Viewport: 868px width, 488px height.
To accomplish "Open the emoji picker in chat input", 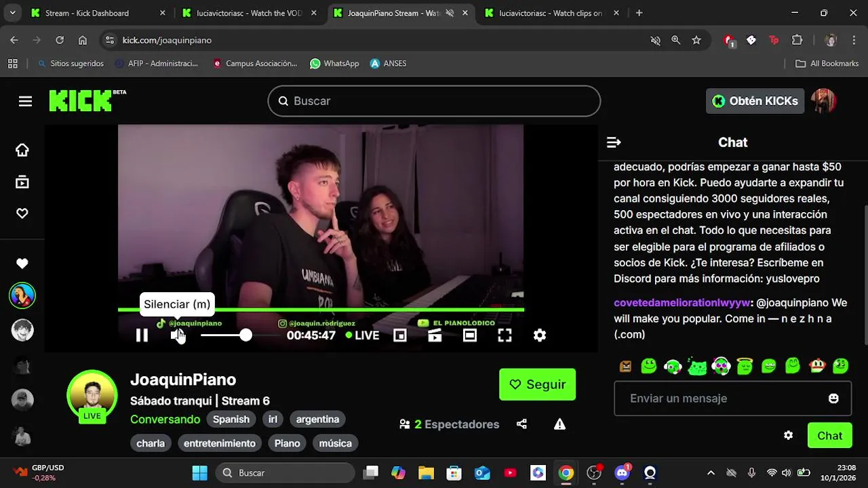I will (833, 399).
